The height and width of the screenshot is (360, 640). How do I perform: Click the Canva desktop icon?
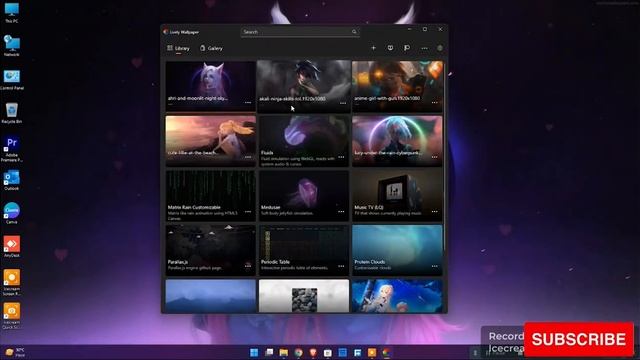tap(11, 213)
